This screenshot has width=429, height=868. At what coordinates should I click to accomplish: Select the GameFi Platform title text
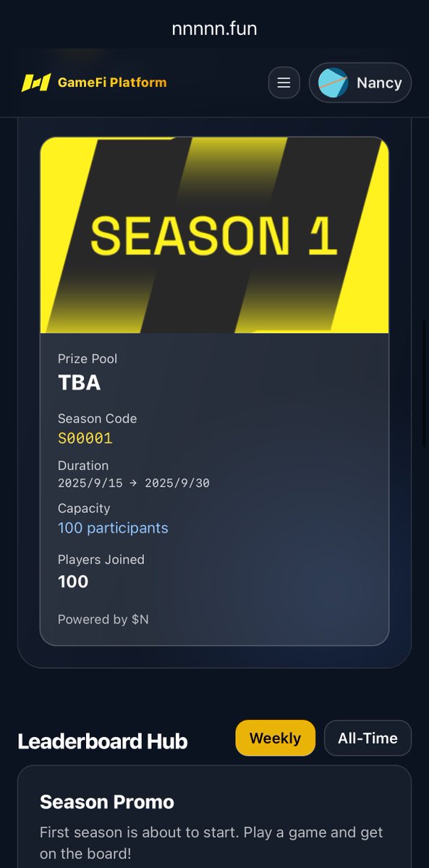pos(112,82)
